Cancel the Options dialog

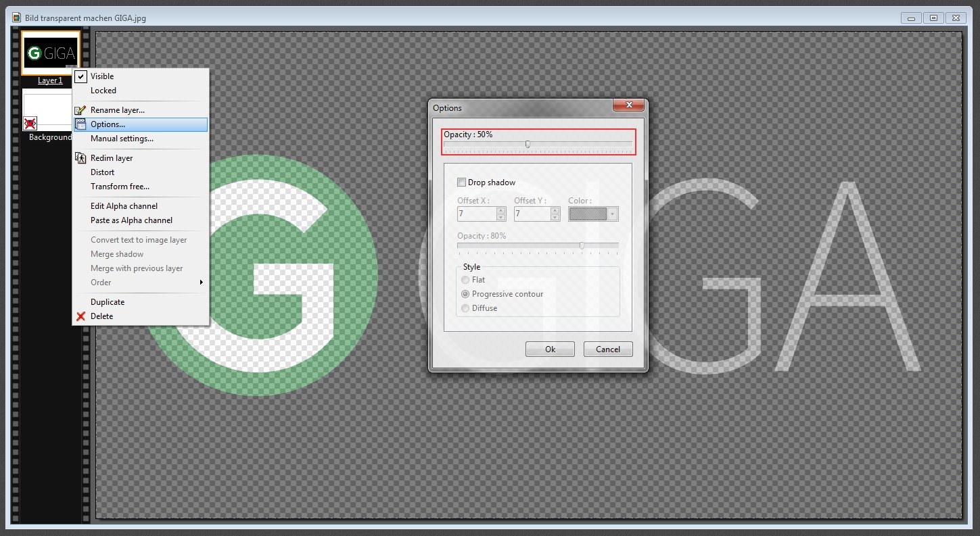click(607, 349)
